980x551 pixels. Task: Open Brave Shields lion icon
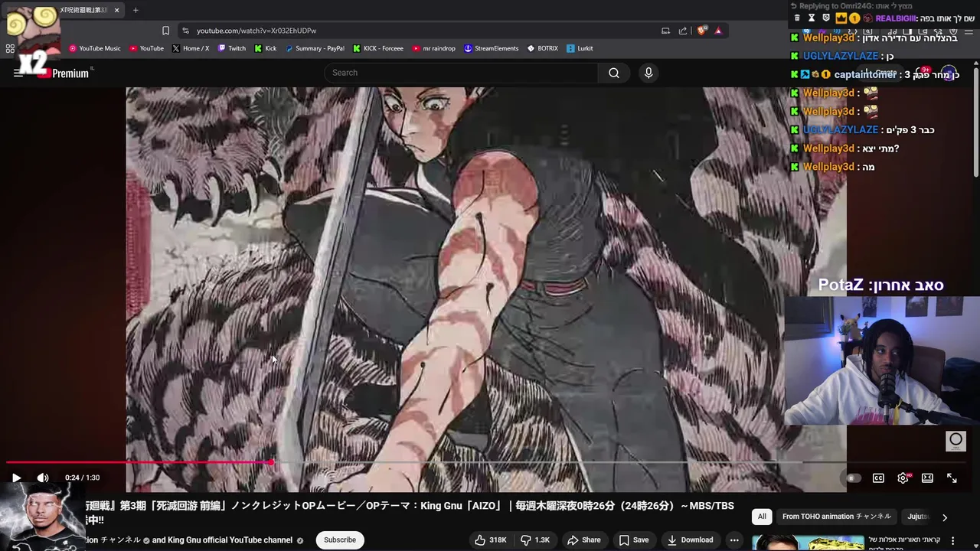coord(701,31)
